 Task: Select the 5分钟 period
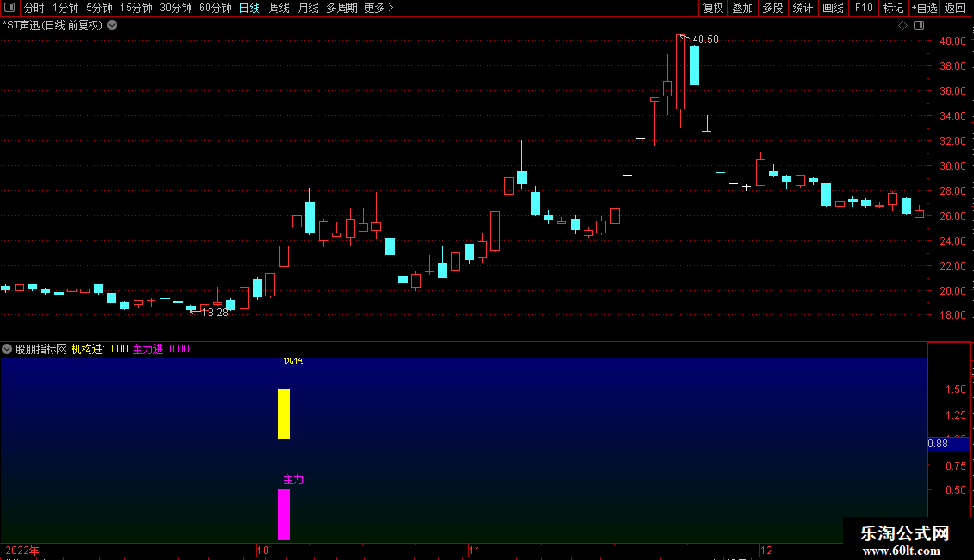pyautogui.click(x=99, y=8)
